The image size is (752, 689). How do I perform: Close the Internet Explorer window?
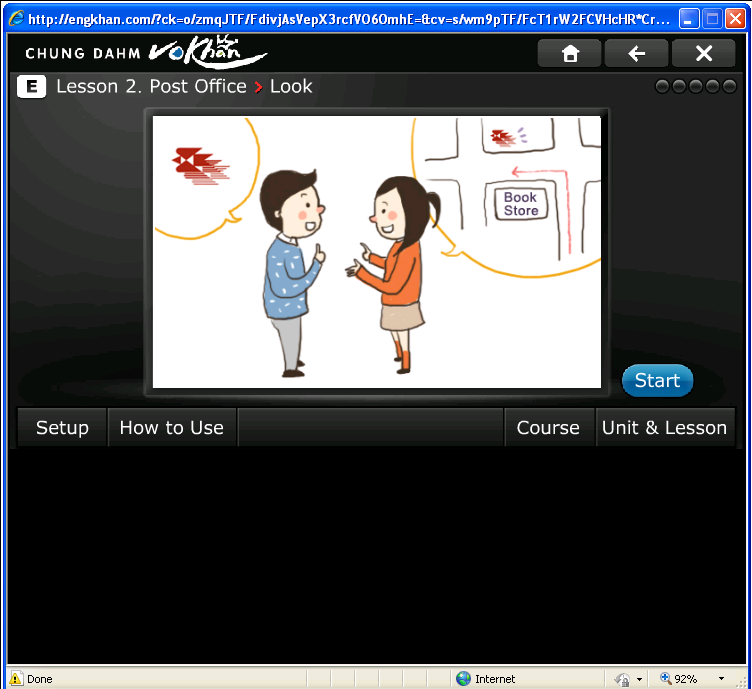coord(735,19)
